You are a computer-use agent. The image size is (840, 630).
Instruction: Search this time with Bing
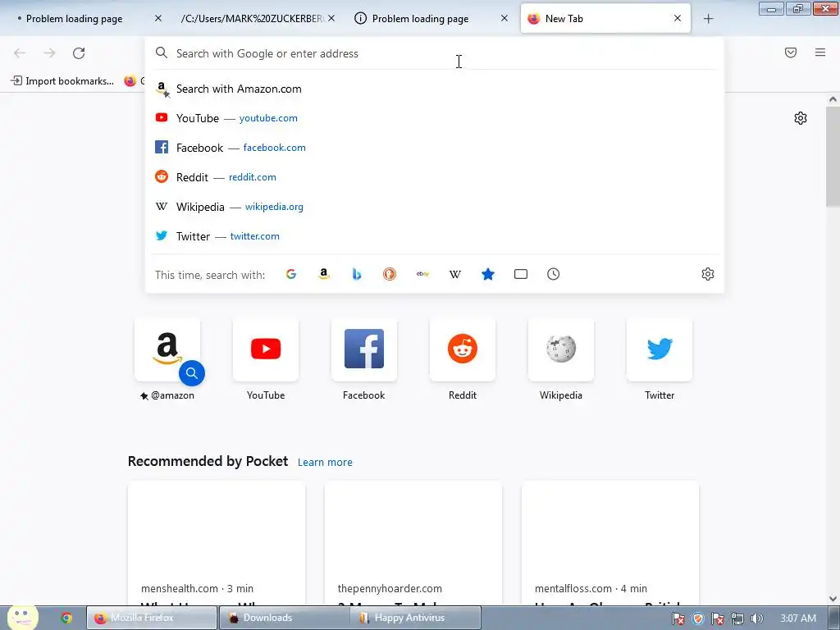[357, 274]
